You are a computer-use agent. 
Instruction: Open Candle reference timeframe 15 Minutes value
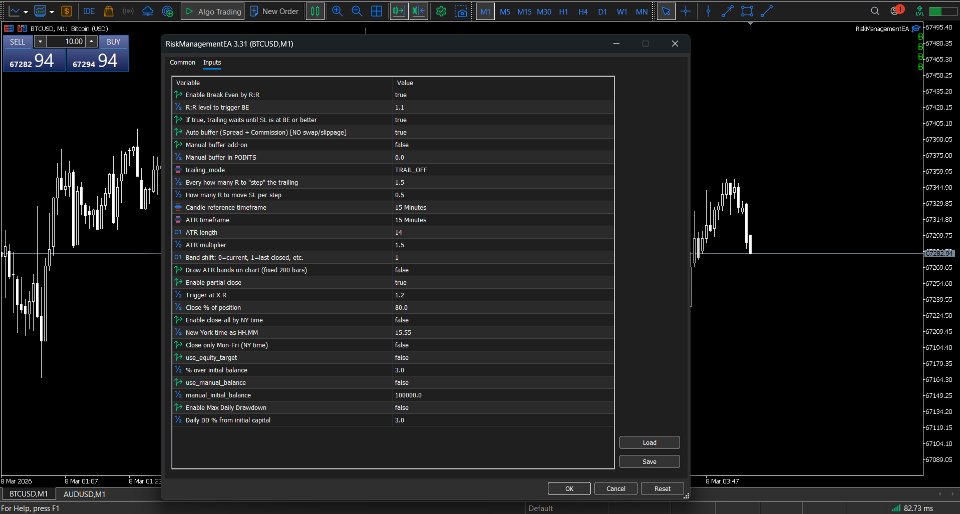point(503,207)
